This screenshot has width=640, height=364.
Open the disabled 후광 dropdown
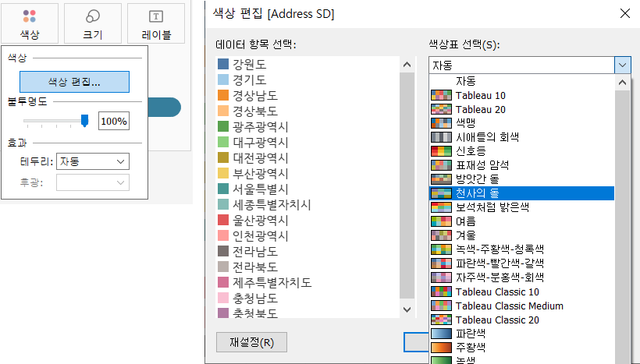pyautogui.click(x=93, y=182)
